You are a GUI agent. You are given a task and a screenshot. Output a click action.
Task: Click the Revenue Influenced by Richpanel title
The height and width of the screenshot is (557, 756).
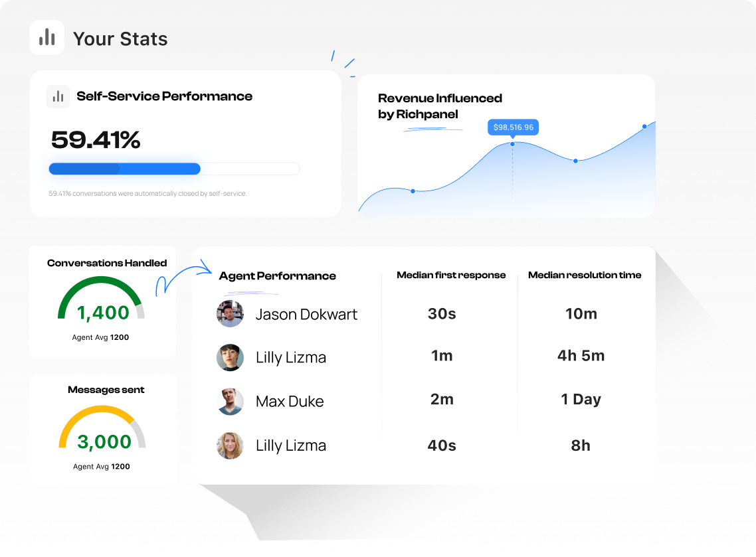point(440,106)
